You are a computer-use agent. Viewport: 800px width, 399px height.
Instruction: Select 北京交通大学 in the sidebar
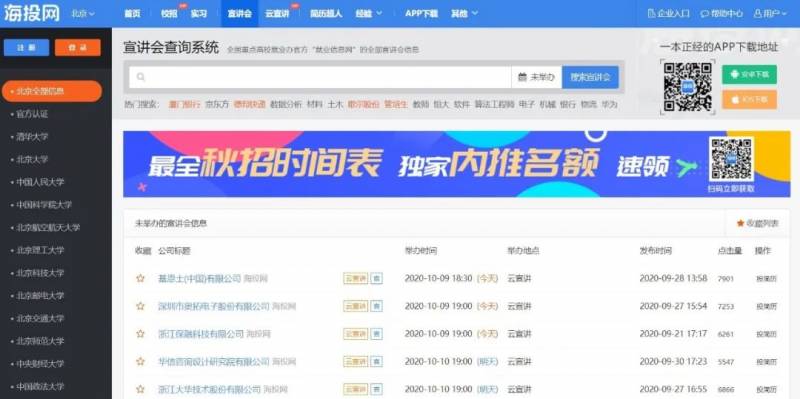(x=40, y=318)
